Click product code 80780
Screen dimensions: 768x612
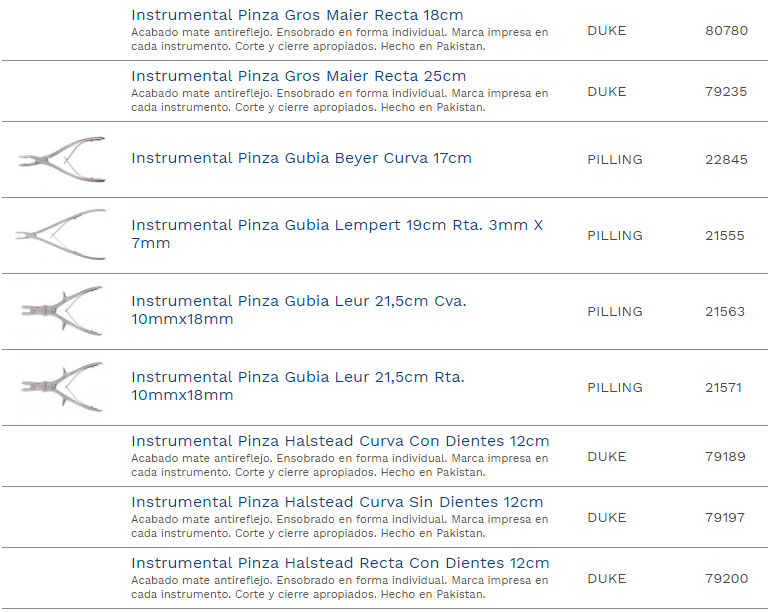(x=726, y=31)
